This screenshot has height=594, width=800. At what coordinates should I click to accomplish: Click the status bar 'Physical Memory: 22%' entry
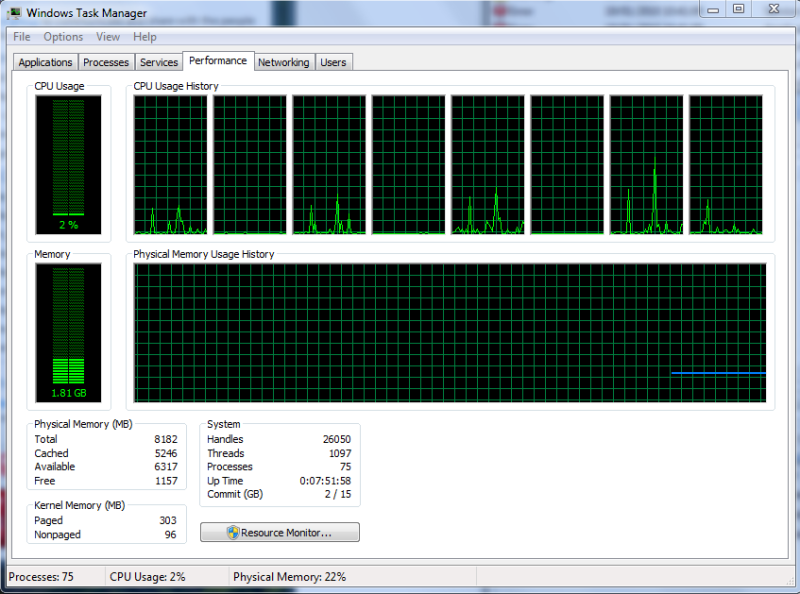pos(289,577)
